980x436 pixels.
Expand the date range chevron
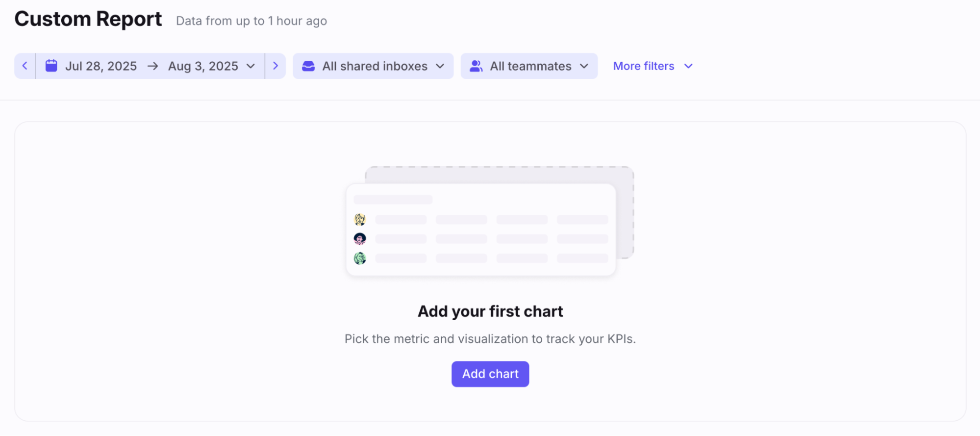251,66
